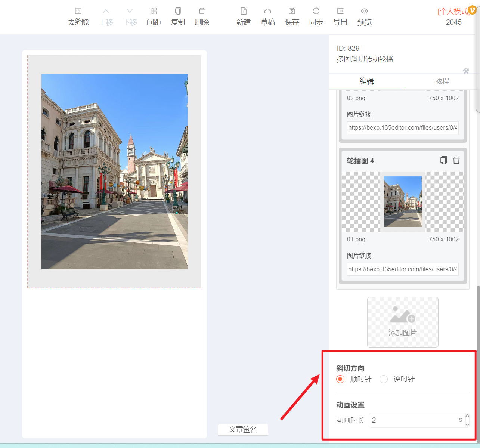Image resolution: width=480 pixels, height=448 pixels.
Task: Switch to the 教程 tab
Action: [x=442, y=81]
